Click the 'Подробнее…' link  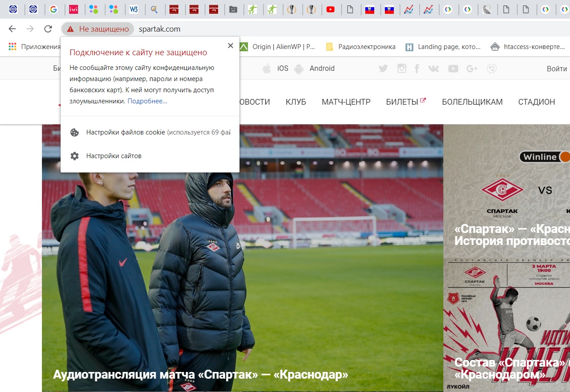pos(147,101)
